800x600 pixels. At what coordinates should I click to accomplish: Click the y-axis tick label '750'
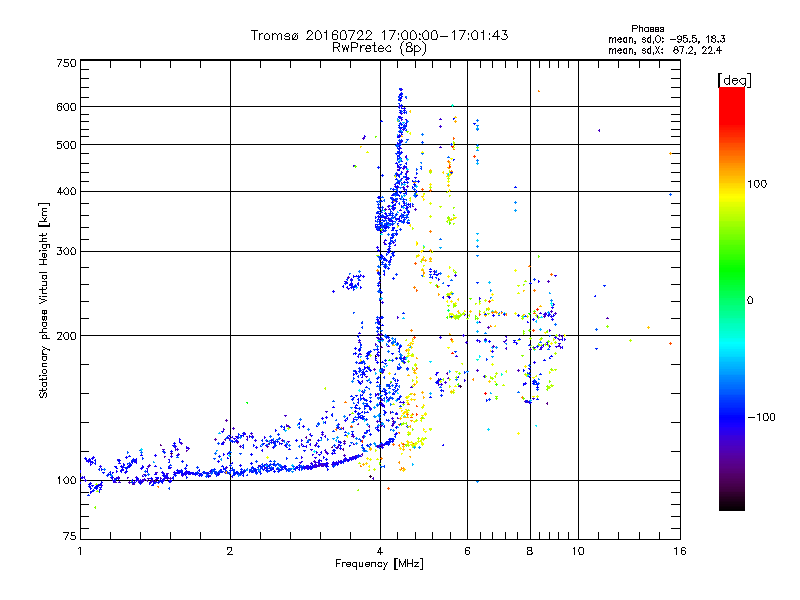pyautogui.click(x=66, y=63)
